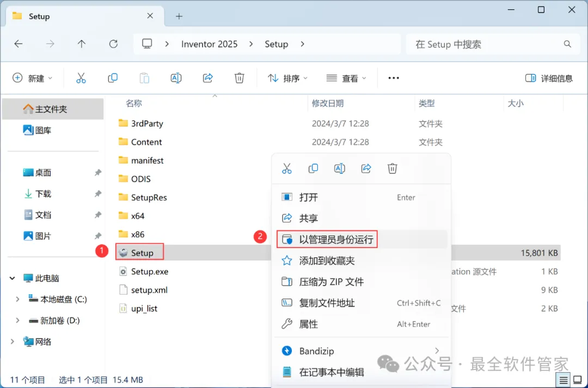This screenshot has height=388, width=588.
Task: Click the Rename icon in the context menu
Action: coord(339,168)
